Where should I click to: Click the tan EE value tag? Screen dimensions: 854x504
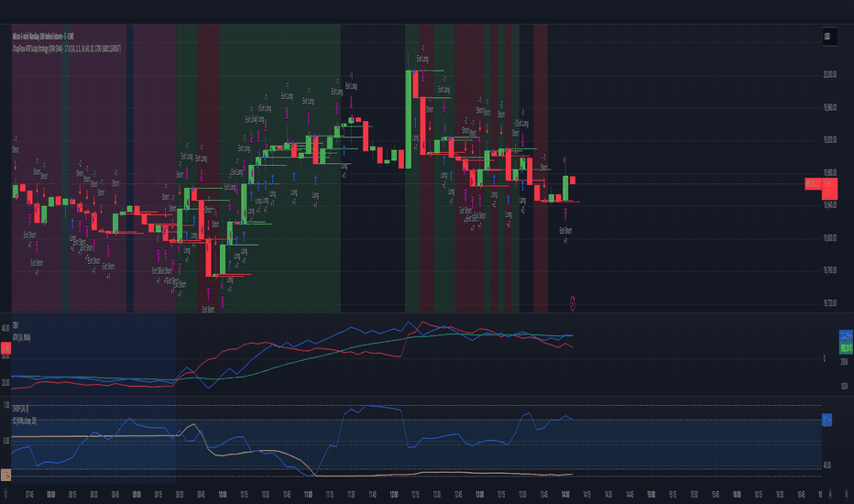(x=5, y=475)
